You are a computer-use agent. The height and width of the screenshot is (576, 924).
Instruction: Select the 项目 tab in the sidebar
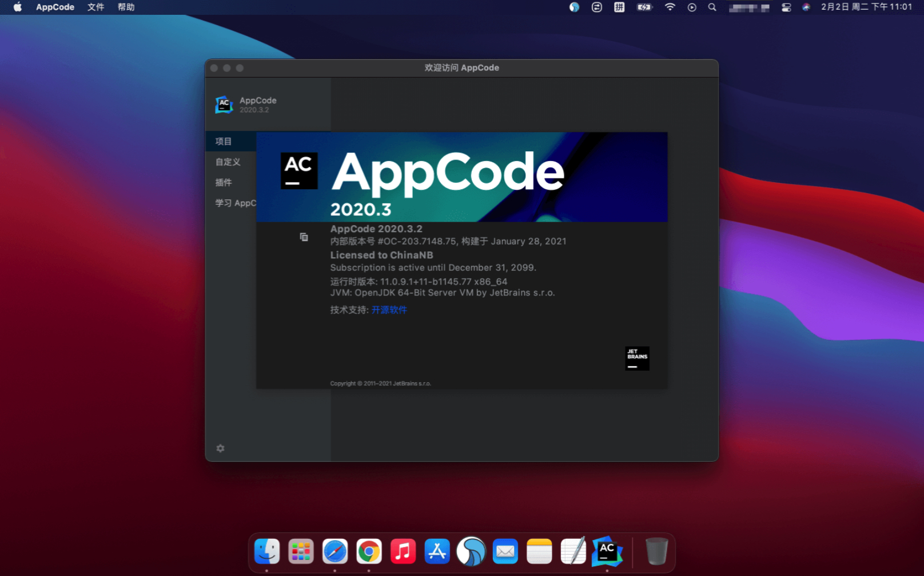(231, 141)
